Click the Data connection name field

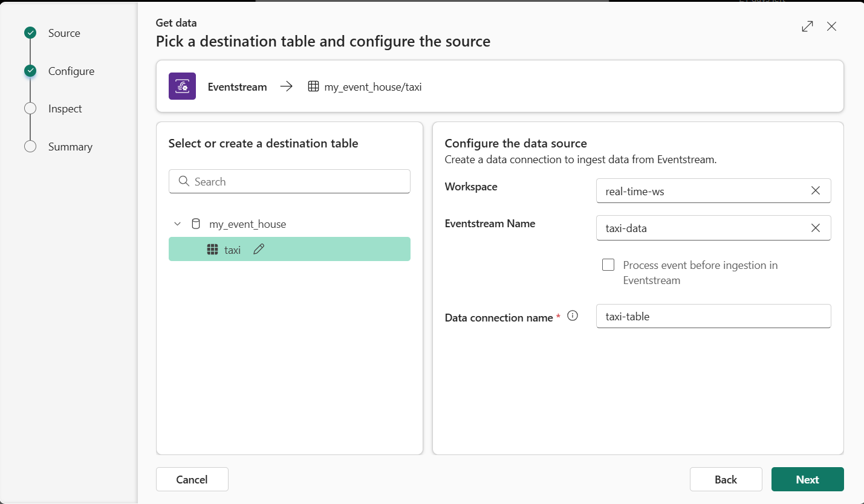point(713,316)
